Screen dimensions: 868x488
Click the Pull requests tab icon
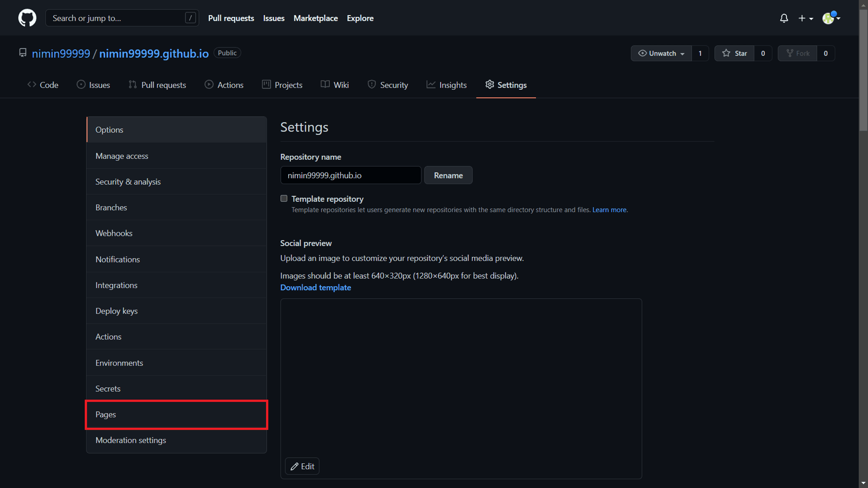click(x=133, y=85)
